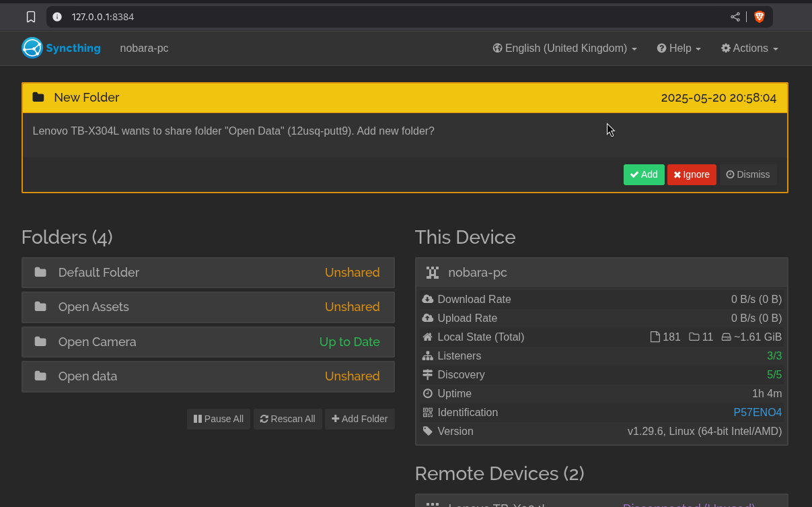Click the Add Folder button
The width and height of the screenshot is (812, 507).
click(x=360, y=419)
